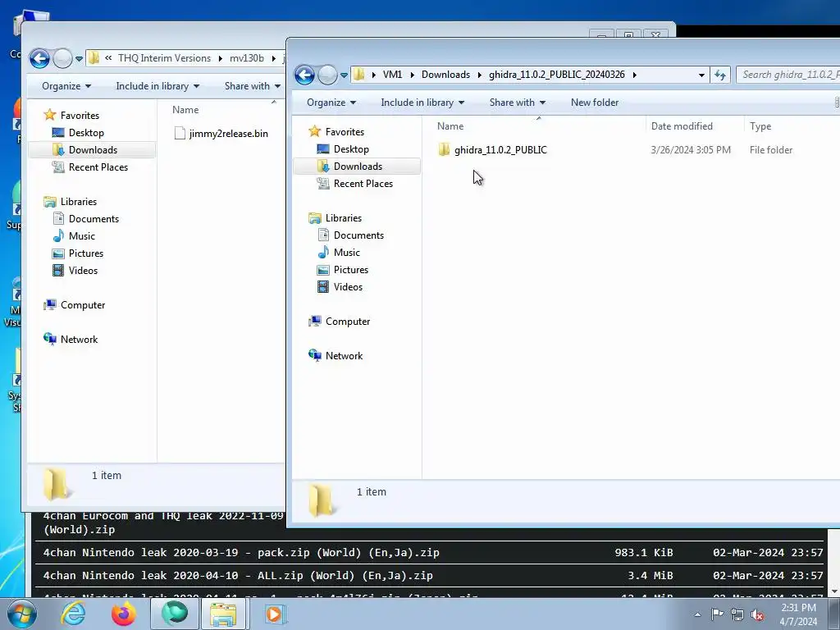Click muted volume icon in system tray

[x=757, y=614]
